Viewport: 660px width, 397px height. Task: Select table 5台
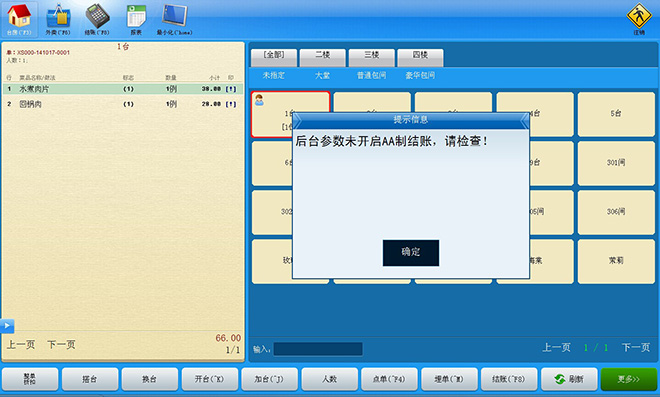(x=616, y=114)
